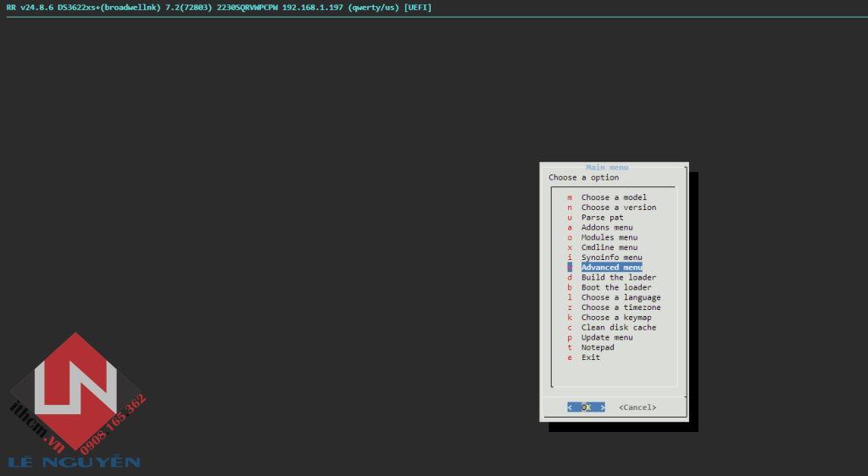Open the Update menu entry
Viewport: 868px width, 476px height.
[x=607, y=337]
